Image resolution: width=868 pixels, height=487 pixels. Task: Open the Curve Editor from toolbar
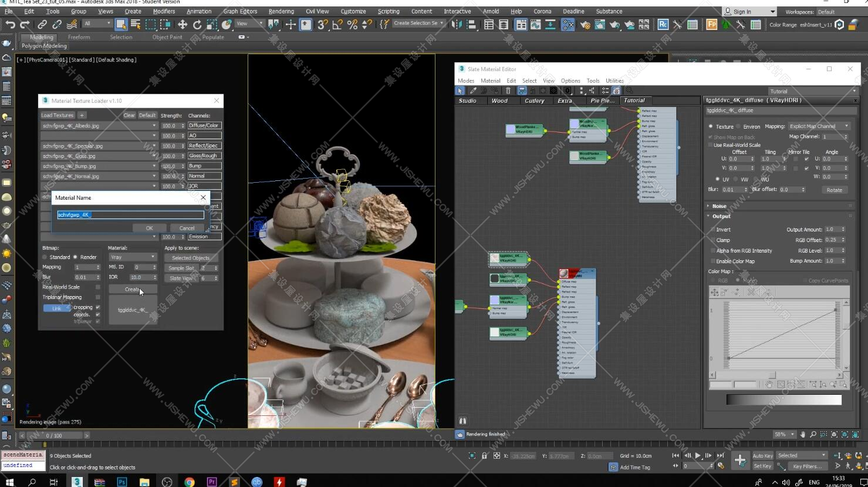[536, 24]
